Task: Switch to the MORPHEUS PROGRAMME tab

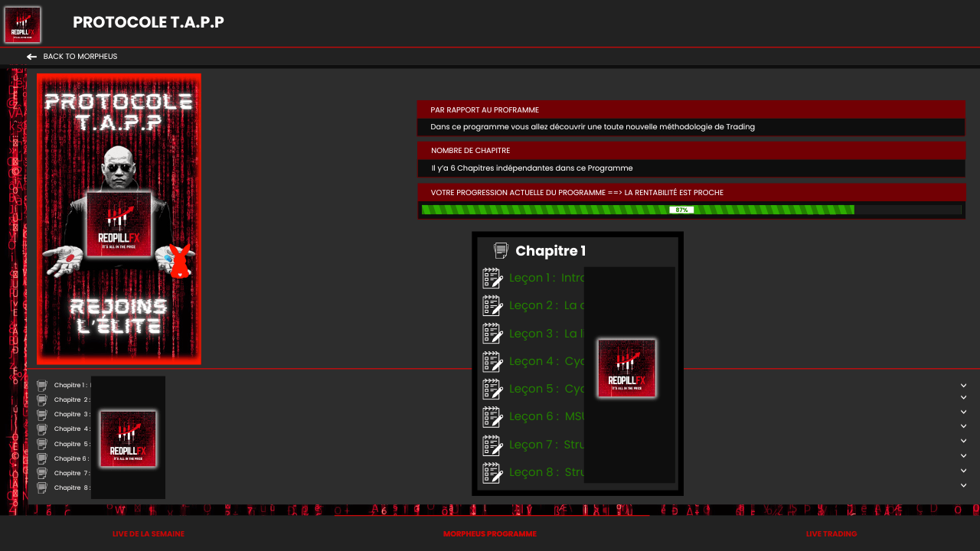Action: tap(490, 534)
